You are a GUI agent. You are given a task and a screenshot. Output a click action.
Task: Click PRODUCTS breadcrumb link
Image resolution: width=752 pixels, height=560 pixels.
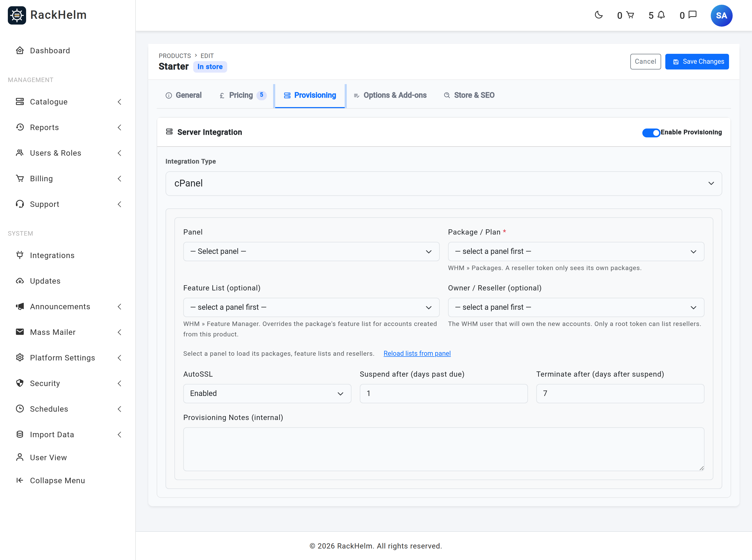(175, 56)
